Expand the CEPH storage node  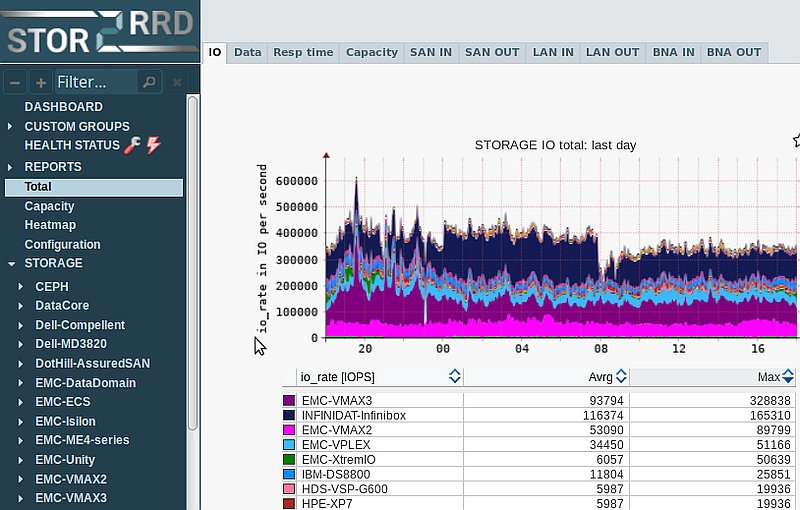(22, 287)
